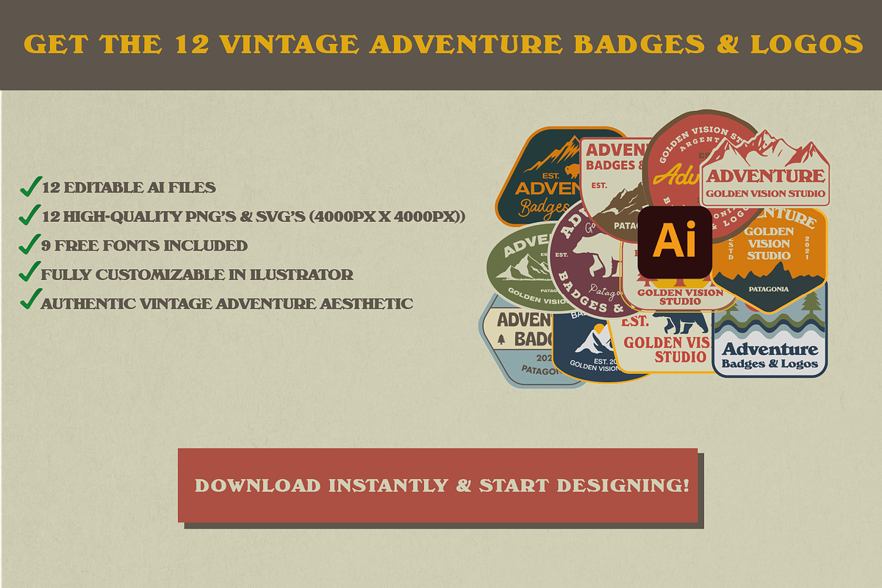Select the cream bear Golden Vision Studio badge

click(661, 340)
